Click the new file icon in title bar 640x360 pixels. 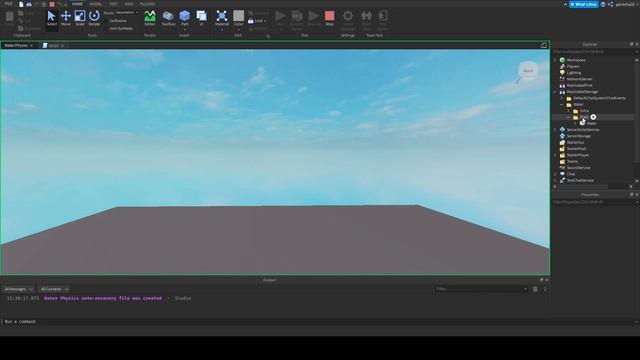(21, 4)
